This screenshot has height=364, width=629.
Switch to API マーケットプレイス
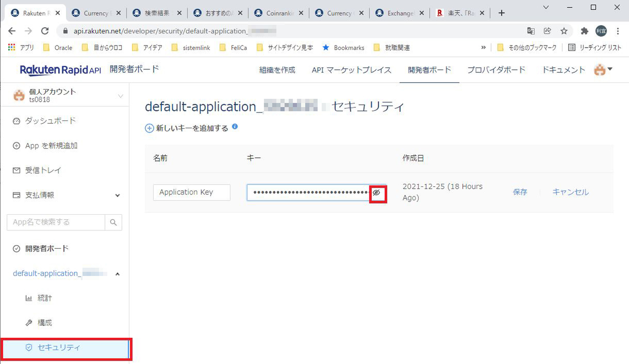tap(352, 70)
